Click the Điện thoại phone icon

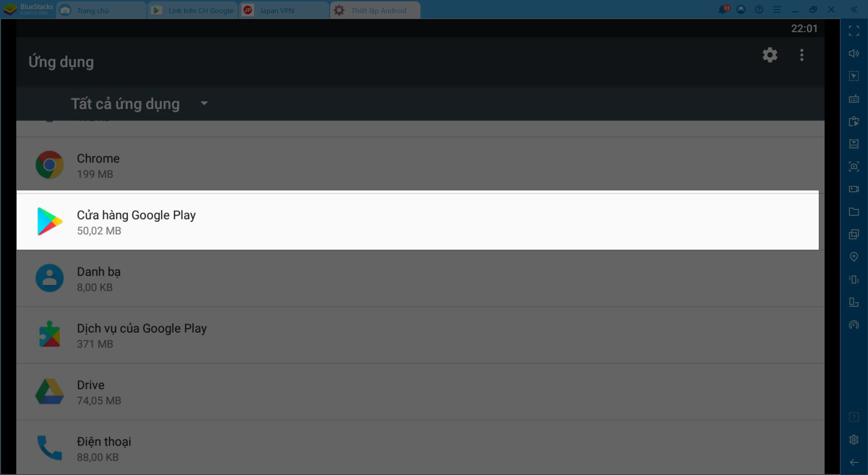49,448
